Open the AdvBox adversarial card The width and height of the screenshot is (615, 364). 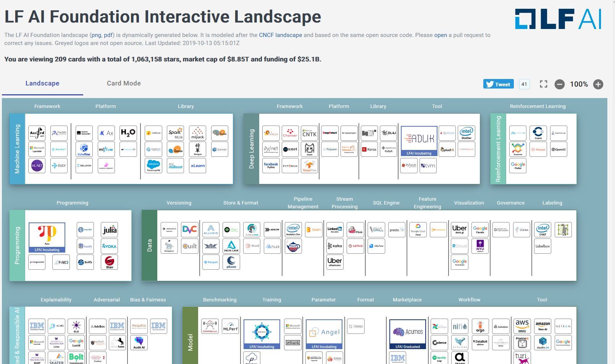coord(98,326)
